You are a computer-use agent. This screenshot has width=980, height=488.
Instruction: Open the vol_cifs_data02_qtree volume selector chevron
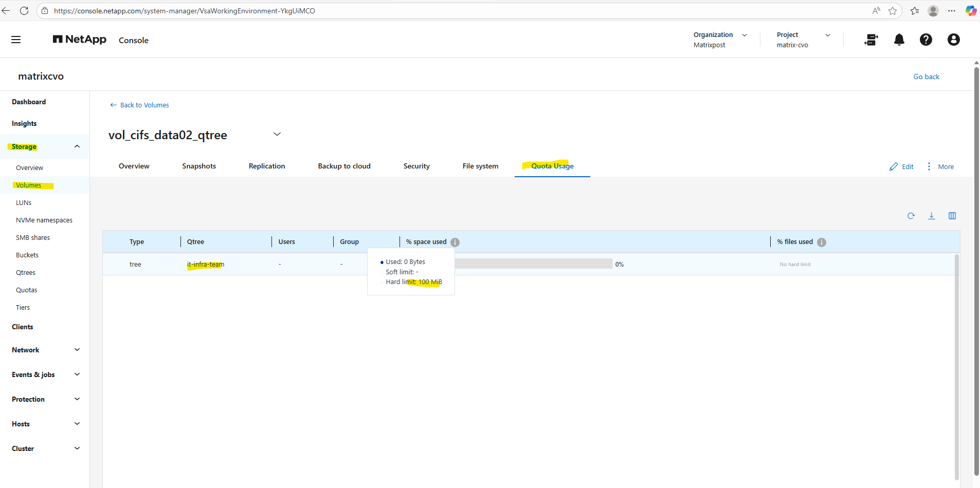pyautogui.click(x=277, y=134)
